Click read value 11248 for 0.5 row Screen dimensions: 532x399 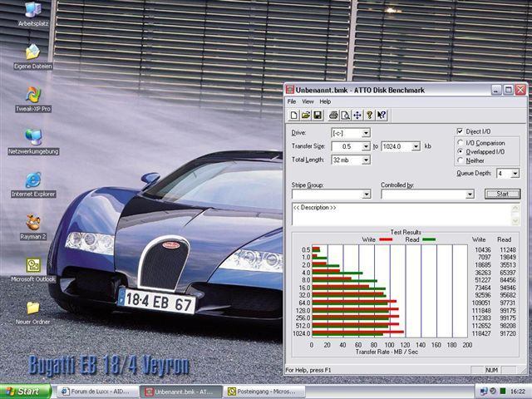(x=508, y=249)
